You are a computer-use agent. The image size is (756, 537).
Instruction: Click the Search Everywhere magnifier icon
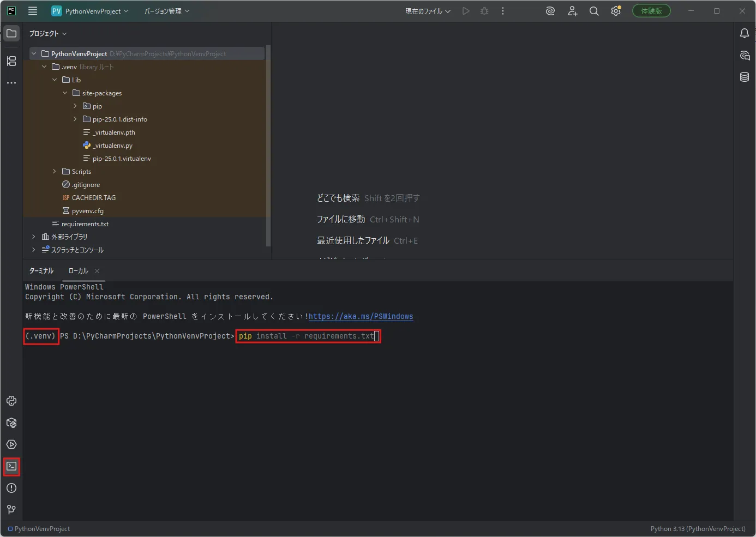594,11
